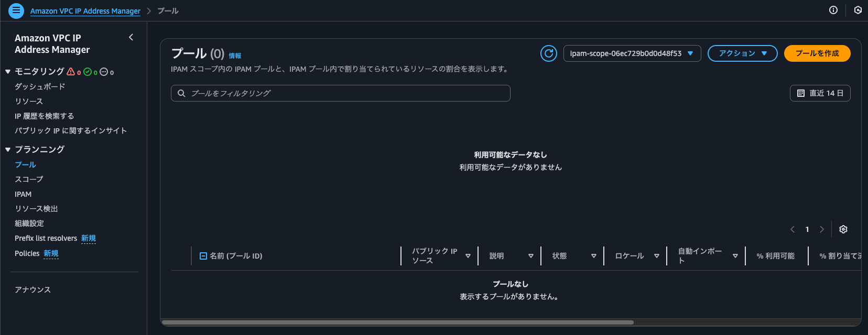Open リソース検出 in the sidebar
The width and height of the screenshot is (868, 335).
tap(36, 208)
